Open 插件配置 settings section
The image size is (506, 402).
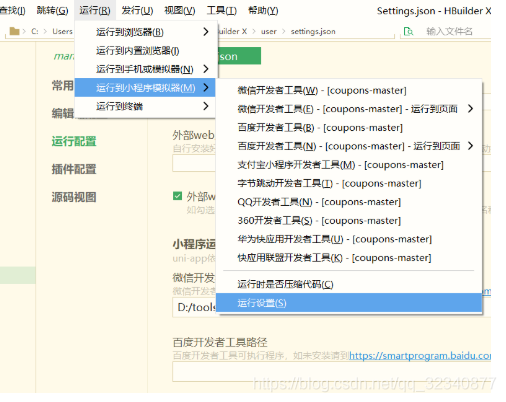click(x=74, y=169)
